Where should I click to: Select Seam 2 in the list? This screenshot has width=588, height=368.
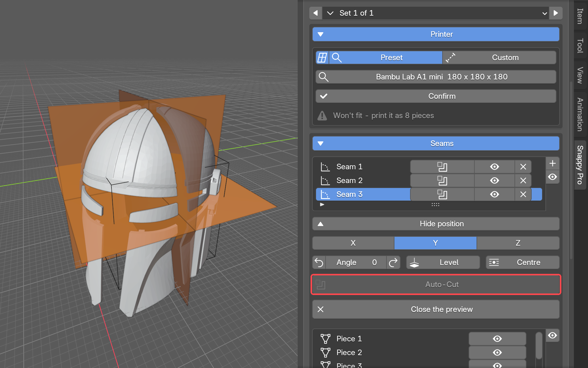tap(363, 180)
